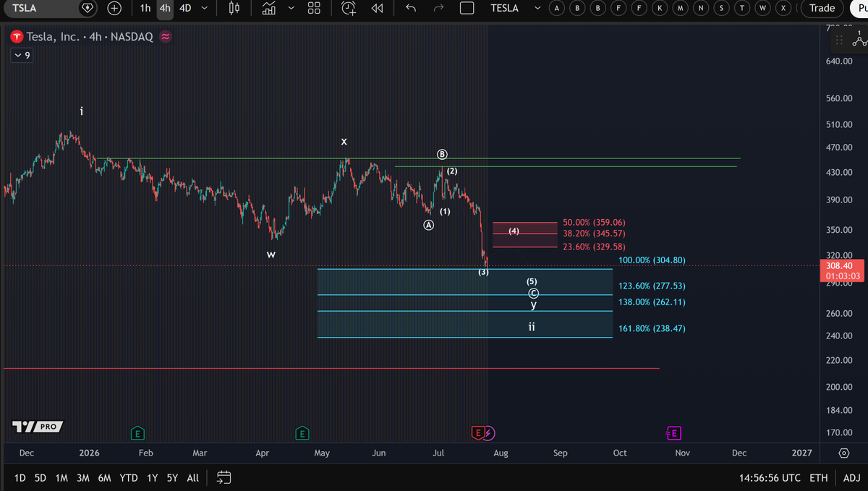Click the circled N shortcut
868x491 pixels.
[x=701, y=8]
